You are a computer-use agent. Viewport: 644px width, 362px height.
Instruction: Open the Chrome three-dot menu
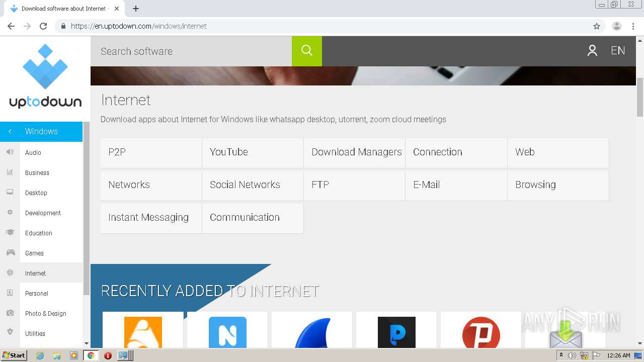(633, 26)
